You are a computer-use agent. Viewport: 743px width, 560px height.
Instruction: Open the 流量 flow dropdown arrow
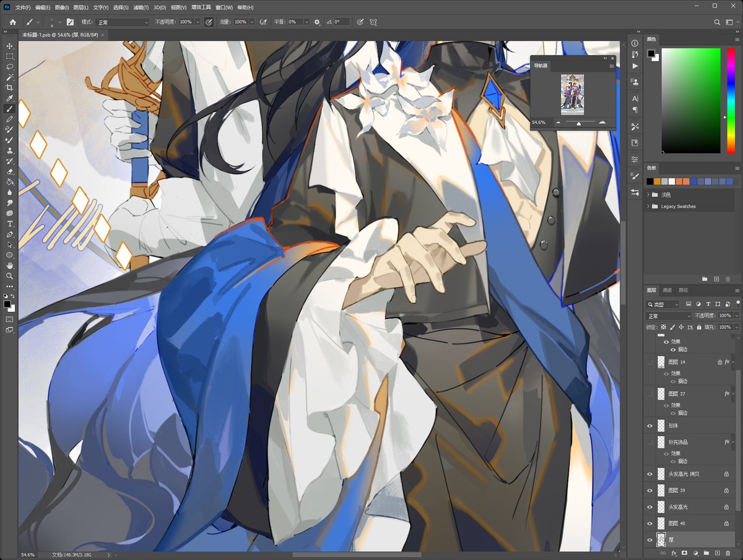point(252,22)
